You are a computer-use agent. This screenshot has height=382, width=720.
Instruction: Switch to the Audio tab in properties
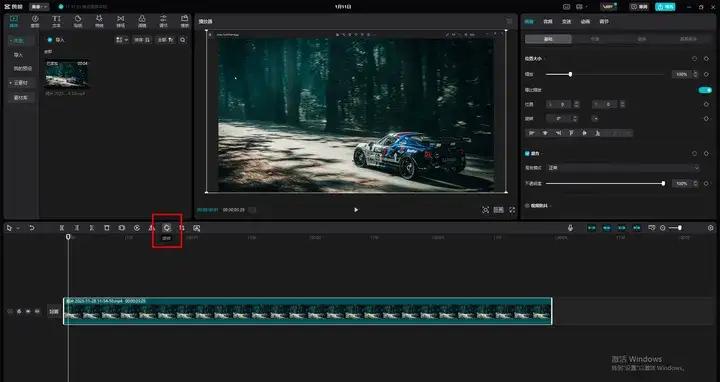click(x=548, y=22)
